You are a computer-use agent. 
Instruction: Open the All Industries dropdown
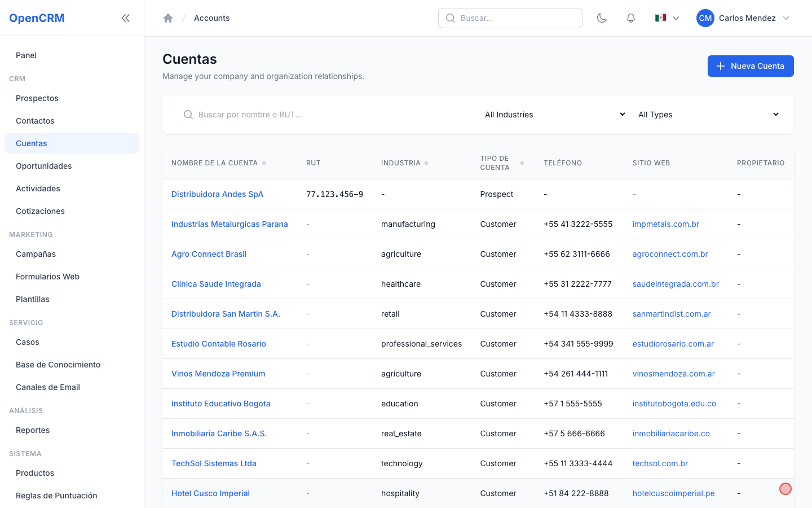pos(555,115)
